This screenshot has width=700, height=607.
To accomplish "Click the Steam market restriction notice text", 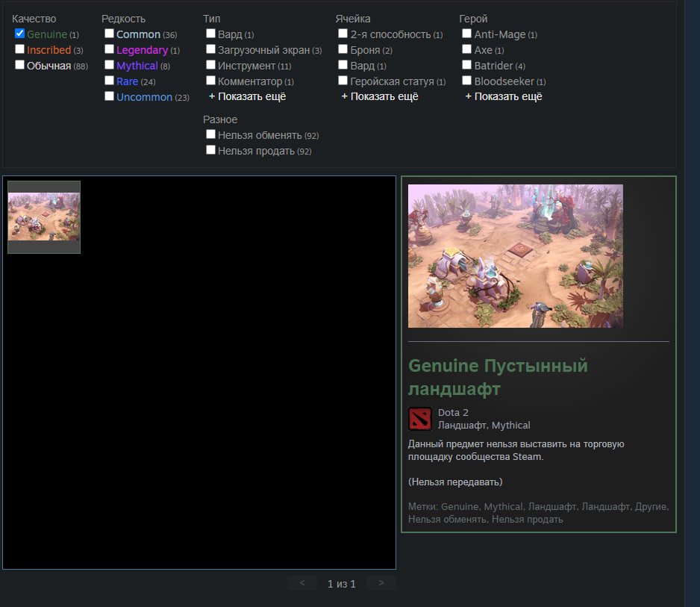I will pyautogui.click(x=516, y=450).
